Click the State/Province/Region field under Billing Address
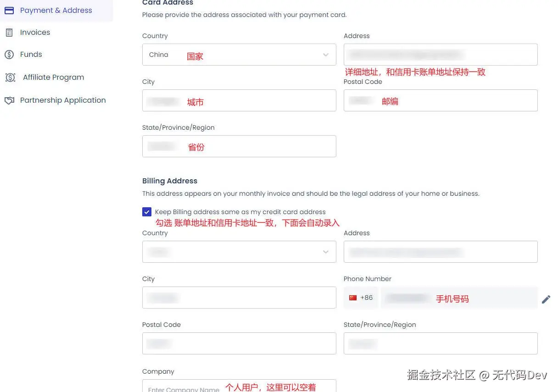The image size is (558, 392). click(x=440, y=343)
